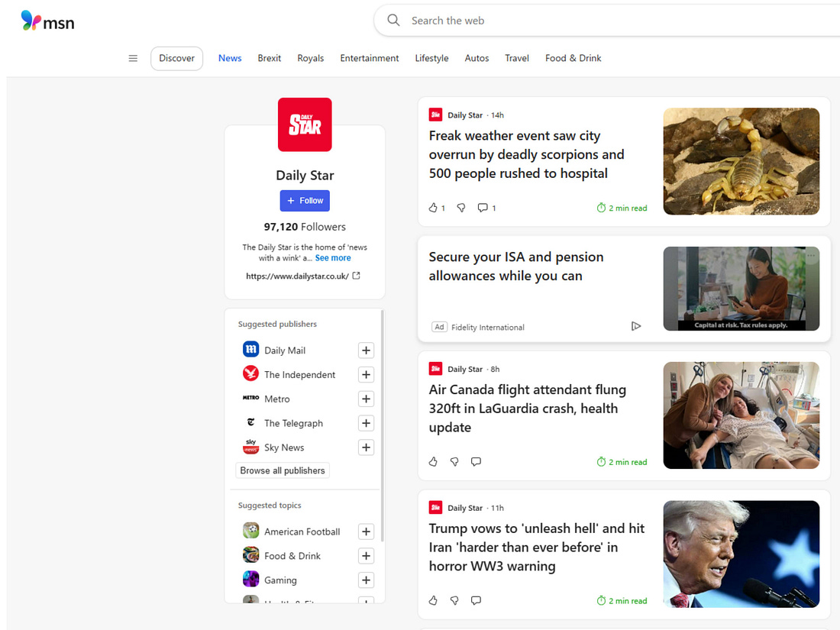Click the Gaming topic icon

250,579
